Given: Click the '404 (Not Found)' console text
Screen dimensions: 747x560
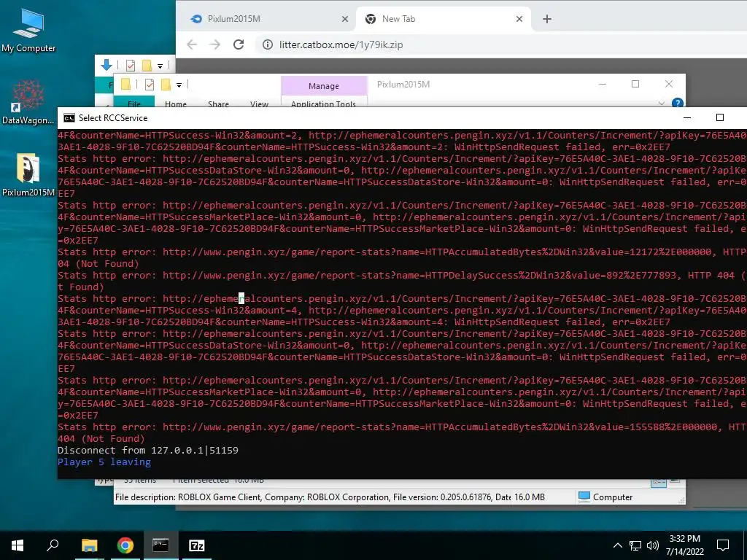Looking at the screenshot, I should point(101,438).
